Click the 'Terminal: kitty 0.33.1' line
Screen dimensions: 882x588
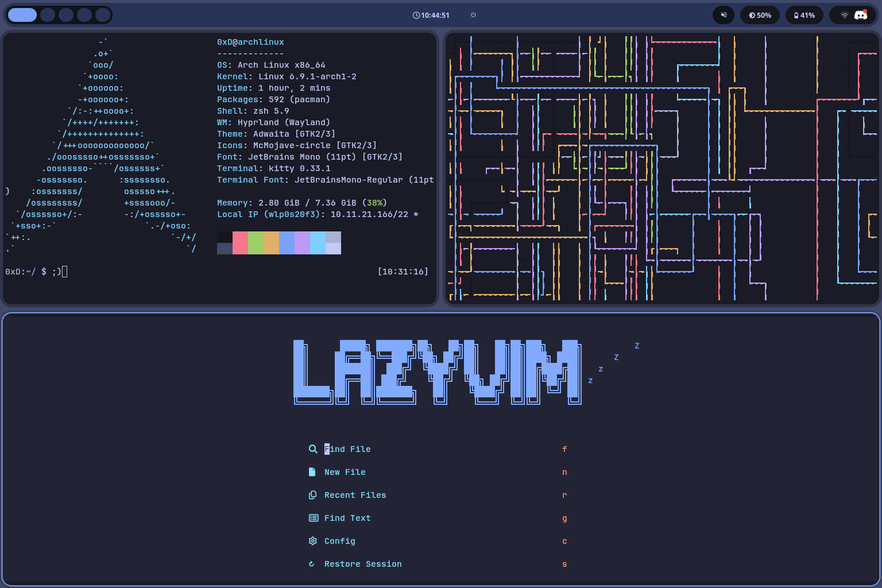pyautogui.click(x=274, y=168)
